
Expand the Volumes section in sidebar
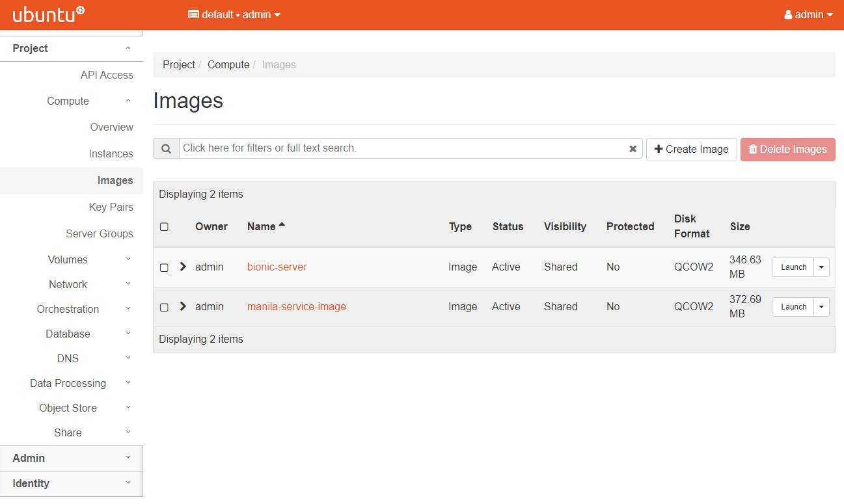coord(68,260)
